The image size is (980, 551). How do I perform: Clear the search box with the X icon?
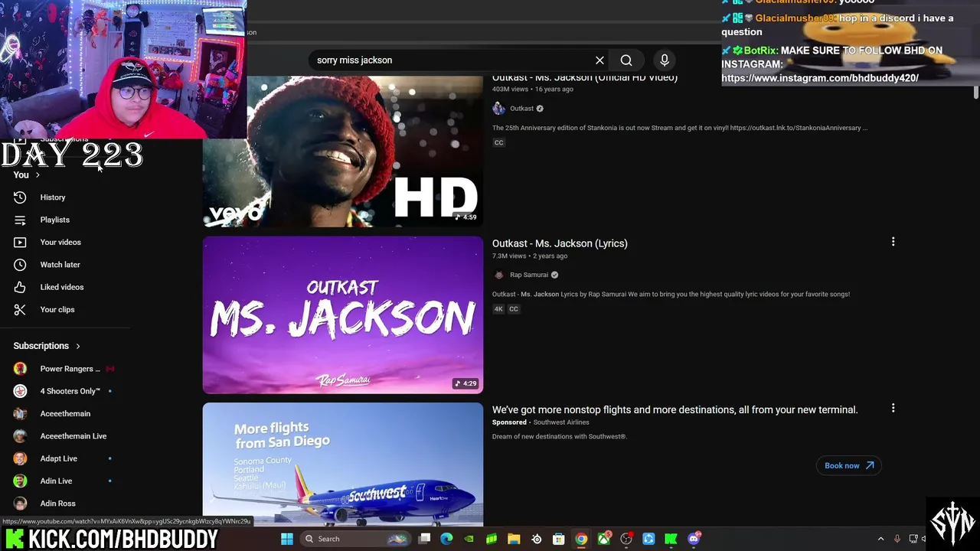click(599, 60)
